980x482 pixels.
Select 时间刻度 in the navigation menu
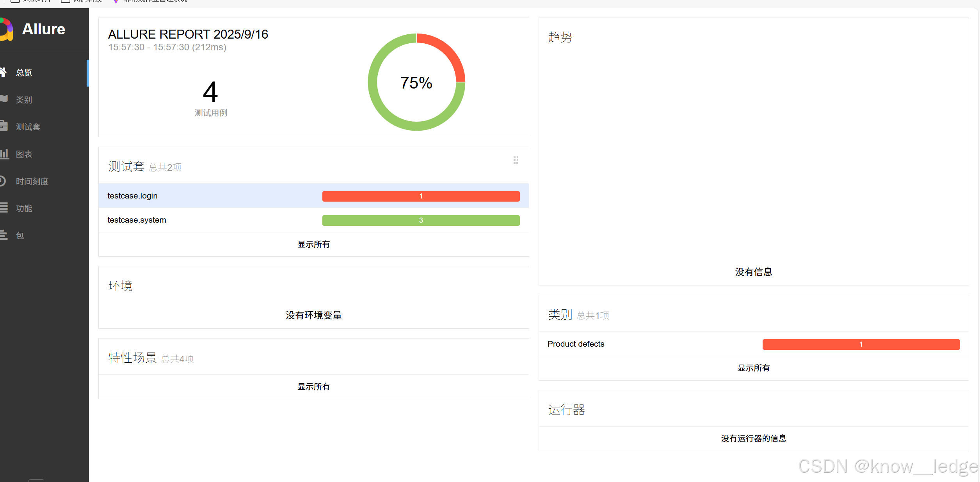click(x=32, y=181)
